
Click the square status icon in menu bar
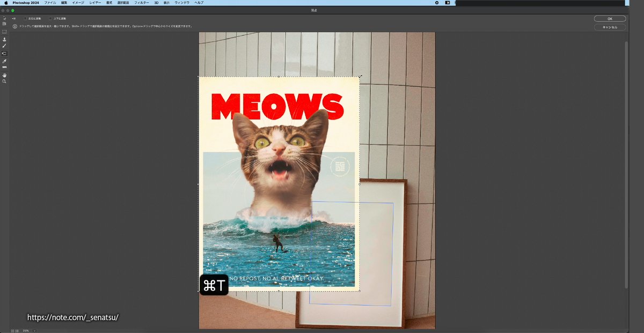pos(447,3)
